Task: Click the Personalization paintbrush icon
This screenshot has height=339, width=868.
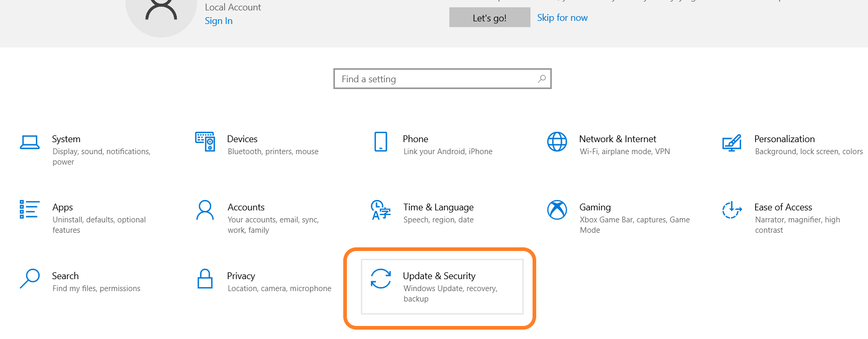Action: click(x=732, y=142)
